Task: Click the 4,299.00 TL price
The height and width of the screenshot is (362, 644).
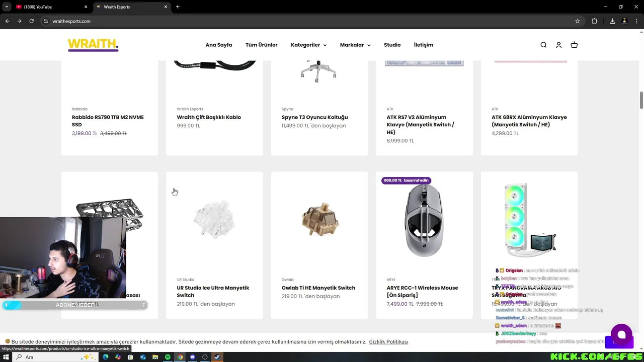Action: (x=505, y=133)
